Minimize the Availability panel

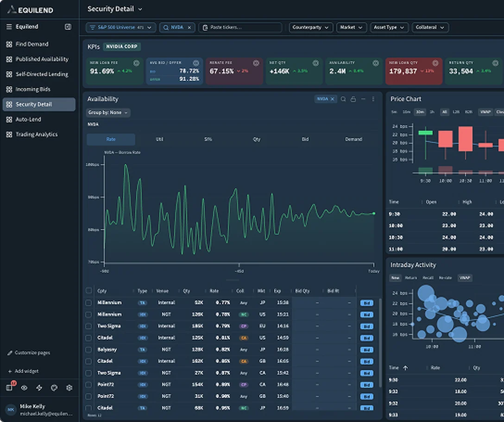[363, 99]
